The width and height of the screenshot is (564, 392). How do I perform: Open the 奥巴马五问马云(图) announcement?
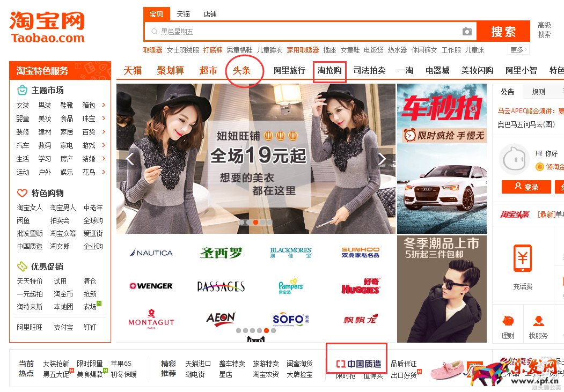click(x=526, y=124)
